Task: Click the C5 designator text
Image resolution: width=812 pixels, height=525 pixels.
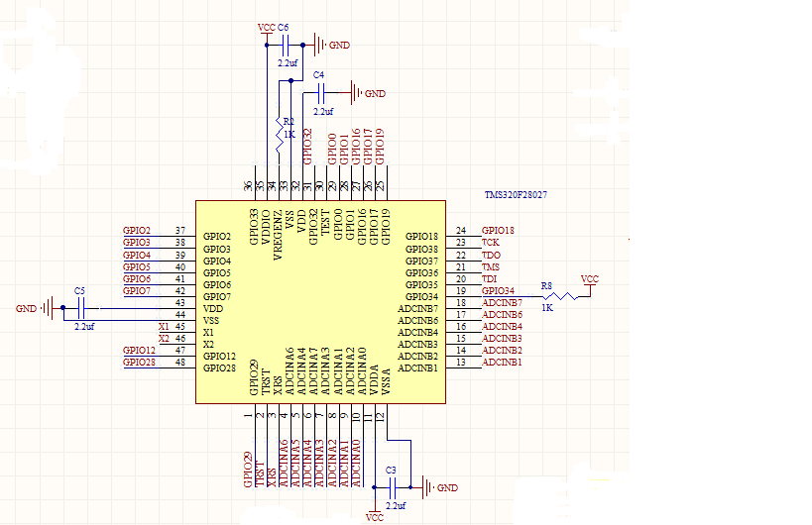Action: (79, 291)
